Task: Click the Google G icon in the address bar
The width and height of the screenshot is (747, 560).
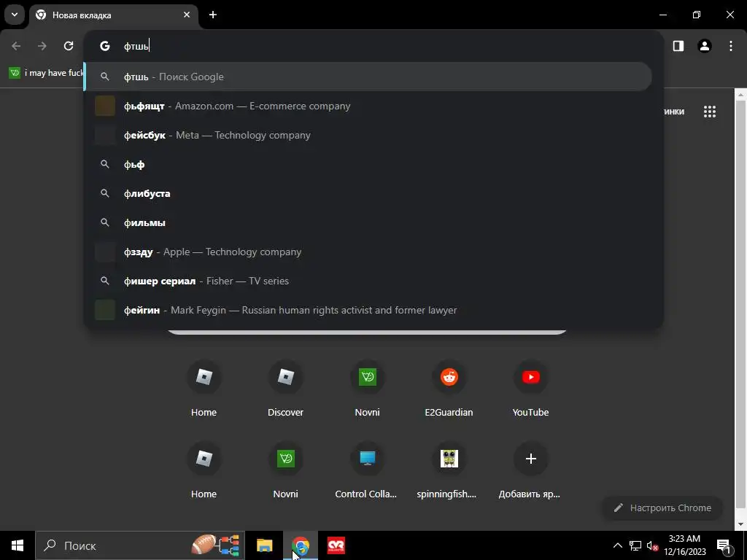Action: (105, 46)
